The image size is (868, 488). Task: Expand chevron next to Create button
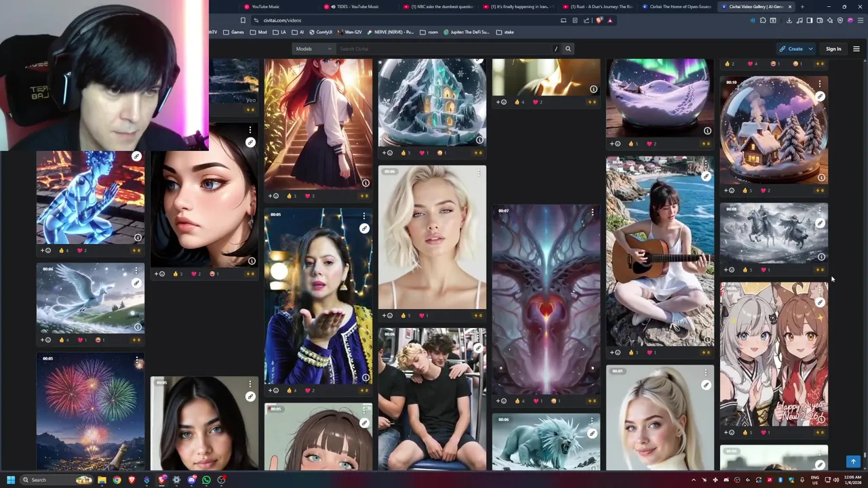pos(810,49)
